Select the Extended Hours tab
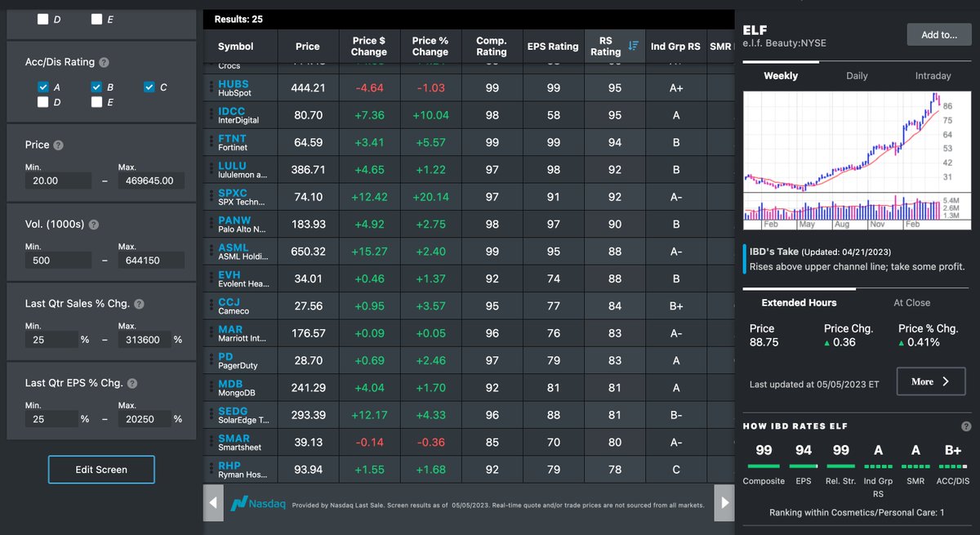980x535 pixels. 799,302
